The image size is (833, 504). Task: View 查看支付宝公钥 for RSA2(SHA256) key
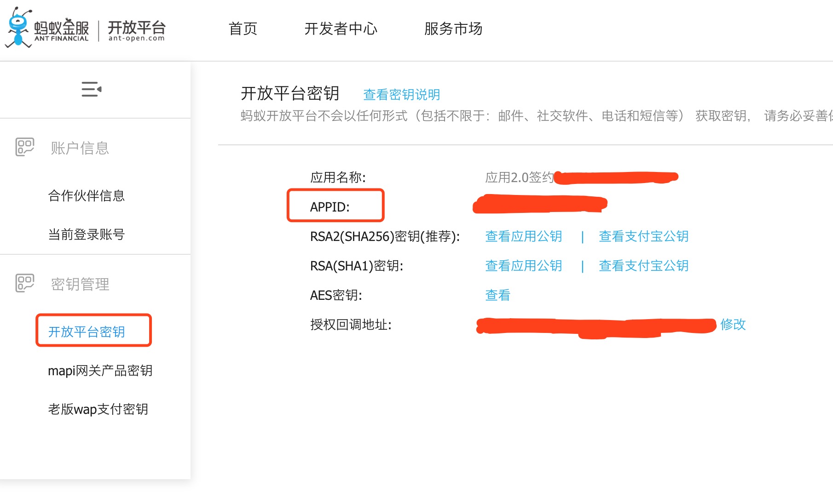click(x=644, y=236)
